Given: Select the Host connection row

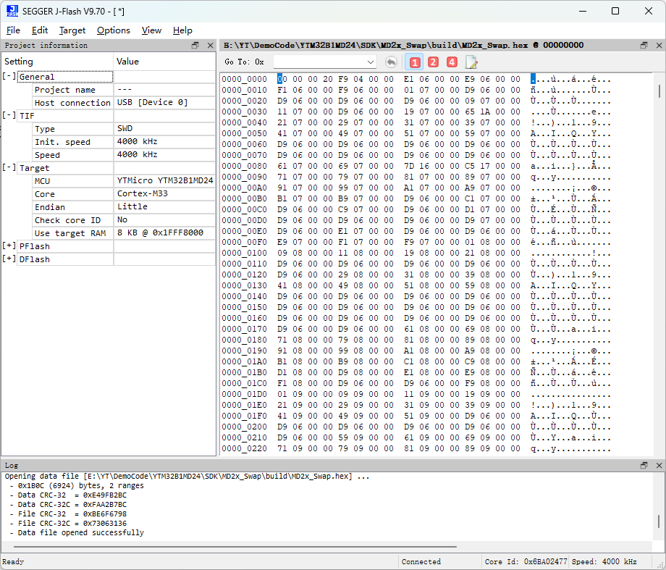Looking at the screenshot, I should (x=124, y=103).
